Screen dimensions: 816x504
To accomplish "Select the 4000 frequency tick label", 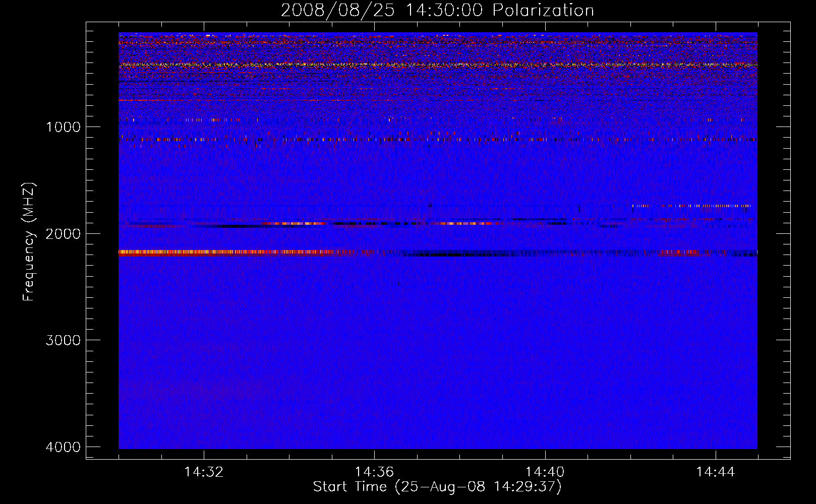I will (64, 447).
